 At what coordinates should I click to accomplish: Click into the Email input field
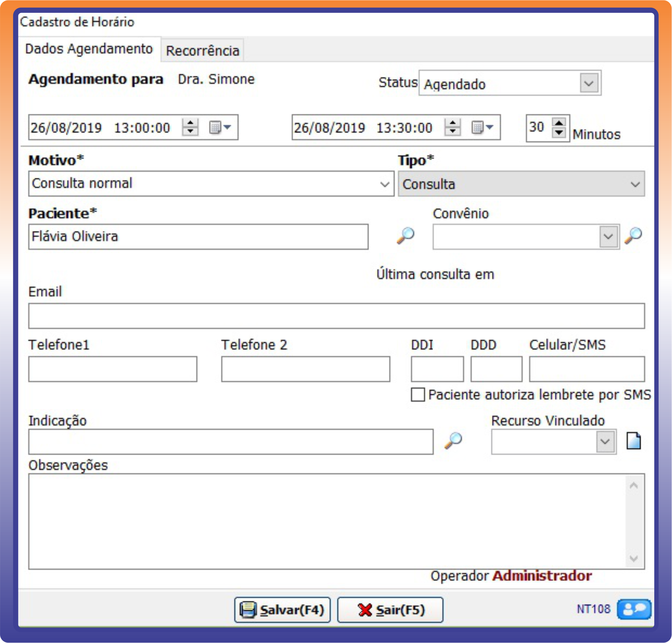[x=336, y=316]
